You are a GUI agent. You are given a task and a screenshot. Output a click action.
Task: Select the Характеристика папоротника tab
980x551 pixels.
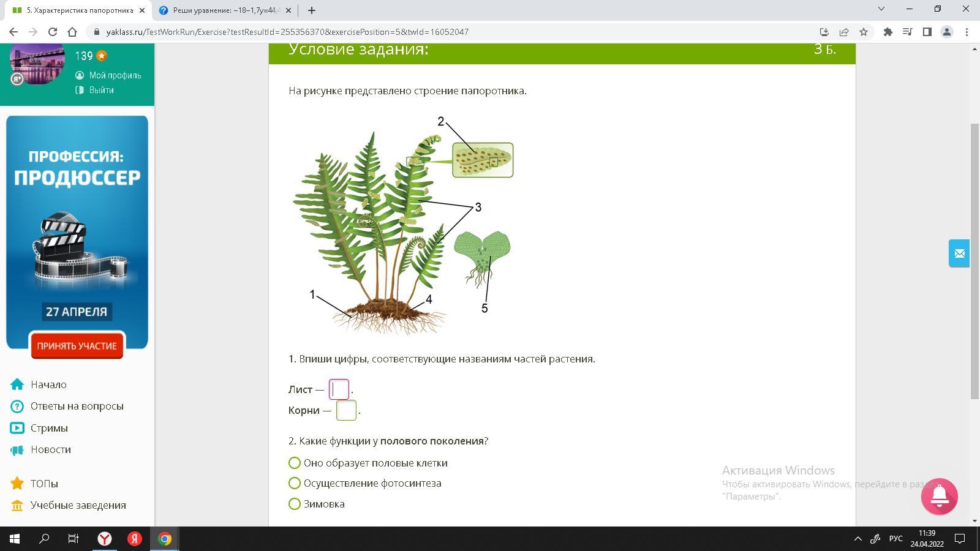click(x=77, y=10)
